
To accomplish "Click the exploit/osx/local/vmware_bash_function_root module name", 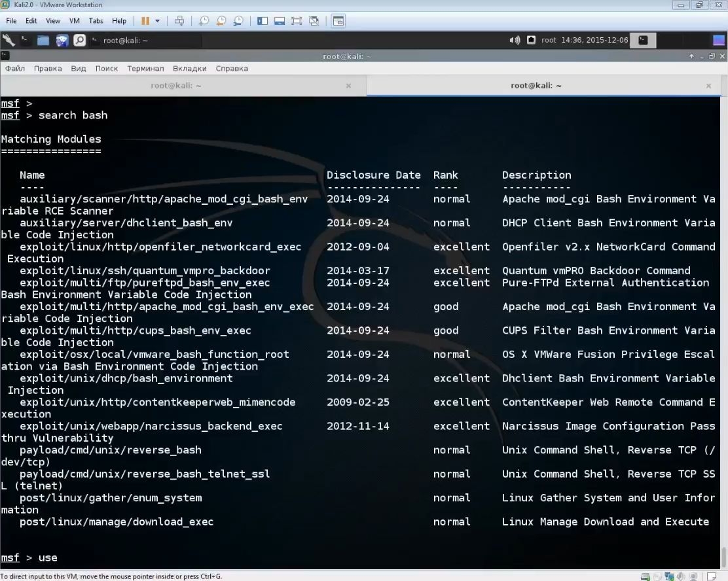I will [154, 355].
